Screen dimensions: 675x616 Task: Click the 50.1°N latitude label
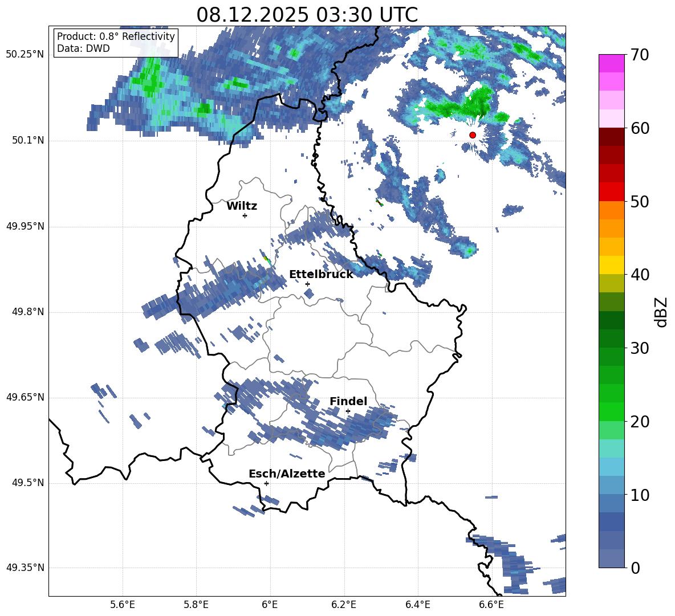tap(27, 141)
